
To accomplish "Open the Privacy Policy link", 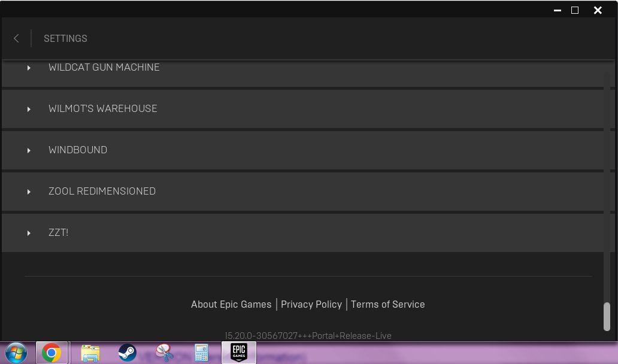I will click(x=311, y=304).
